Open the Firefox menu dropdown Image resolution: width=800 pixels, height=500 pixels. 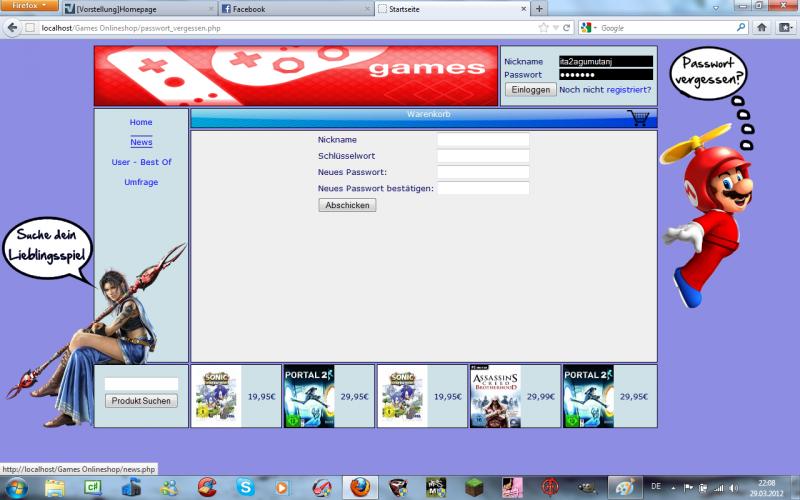coord(30,6)
